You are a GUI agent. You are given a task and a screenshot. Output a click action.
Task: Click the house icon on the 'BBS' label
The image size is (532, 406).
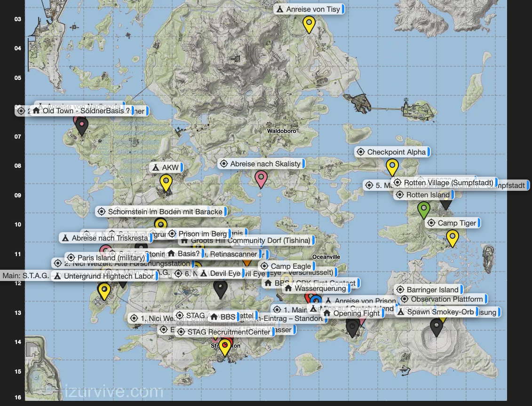214,317
